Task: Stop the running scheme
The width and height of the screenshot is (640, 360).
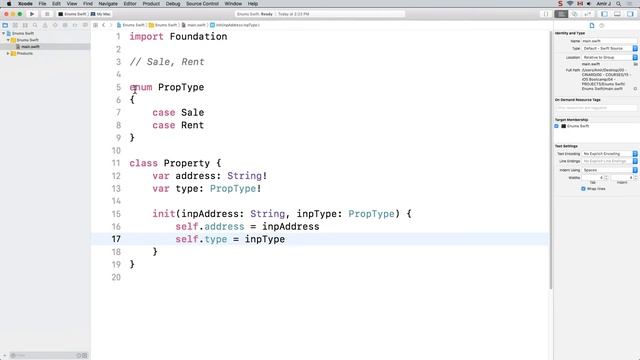Action: click(x=47, y=14)
